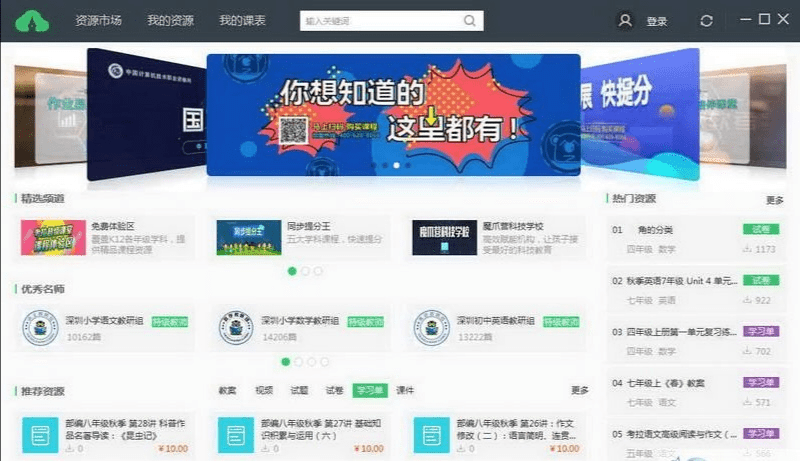
Task: Click 试卷 tag on 角的分类 row
Action: coord(761,229)
